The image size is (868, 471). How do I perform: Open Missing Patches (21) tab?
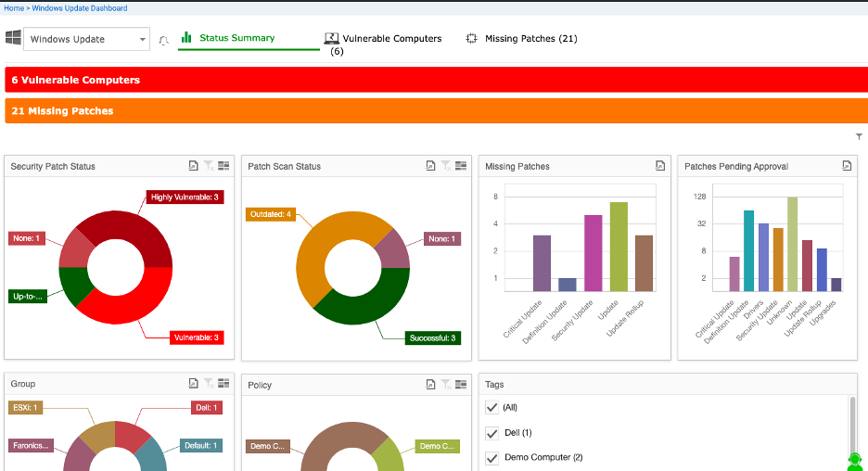click(522, 38)
